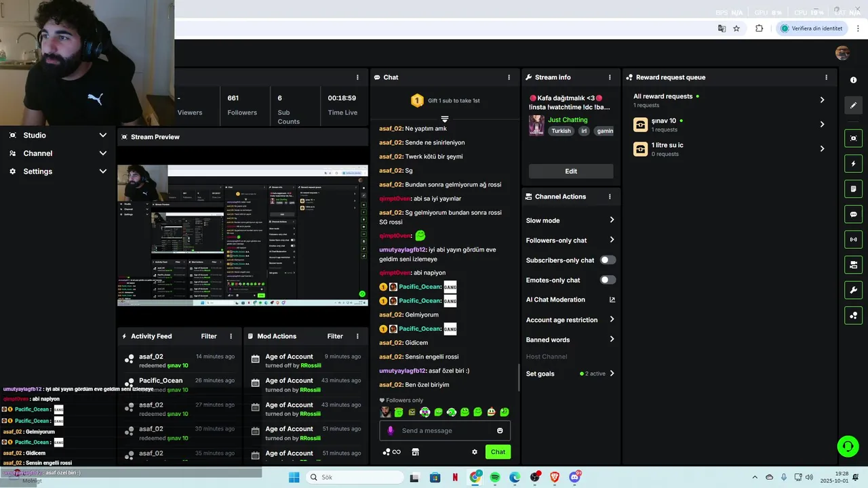Open Stream info three-dot menu
The width and height of the screenshot is (868, 488).
pos(610,77)
